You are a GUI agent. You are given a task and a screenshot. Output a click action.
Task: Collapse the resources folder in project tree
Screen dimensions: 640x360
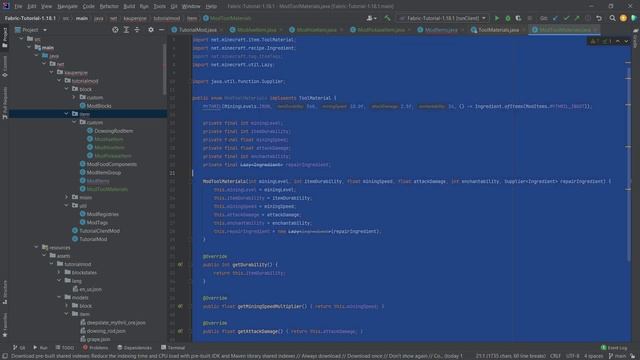36,247
